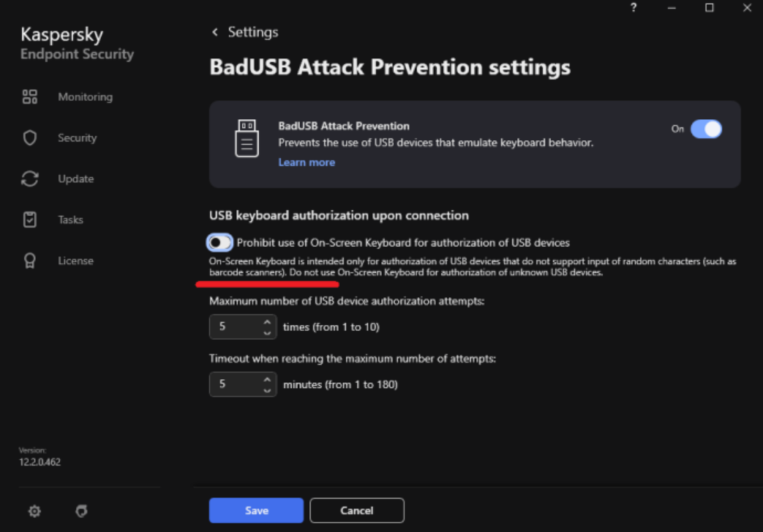Decrease authorization attempts with down arrow
Viewport: 763px width, 532px height.
[267, 332]
